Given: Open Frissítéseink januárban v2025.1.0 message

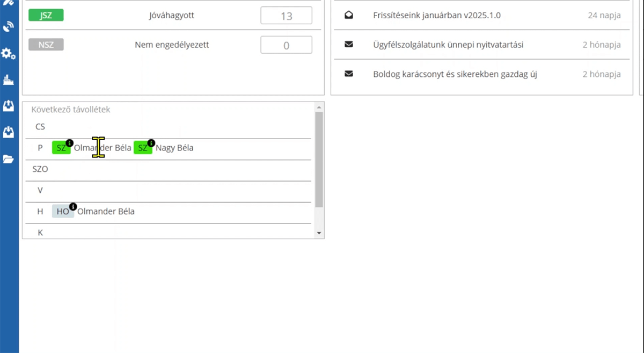Looking at the screenshot, I should coord(437,16).
